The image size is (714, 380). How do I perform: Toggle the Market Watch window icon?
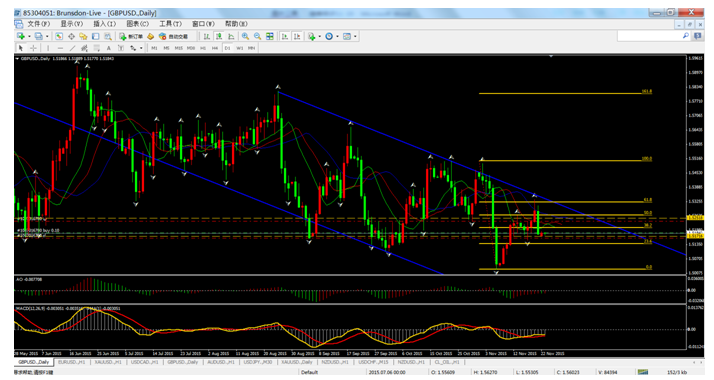pos(59,36)
